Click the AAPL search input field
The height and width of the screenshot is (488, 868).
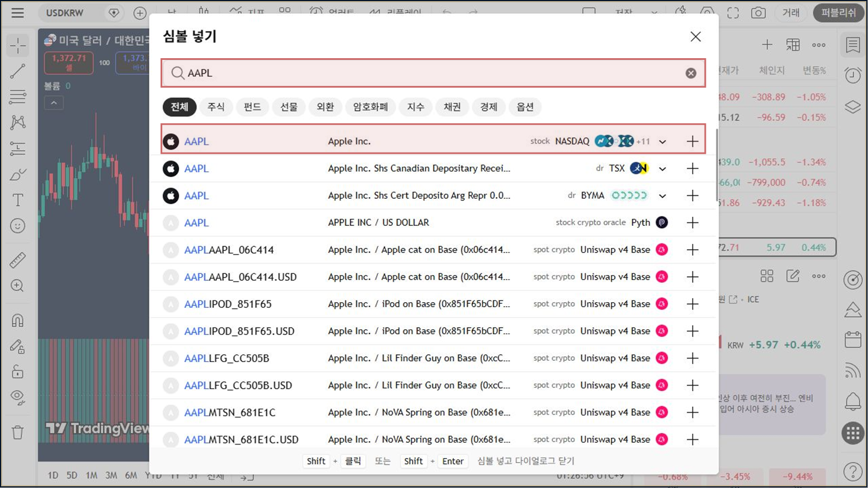pyautogui.click(x=433, y=73)
